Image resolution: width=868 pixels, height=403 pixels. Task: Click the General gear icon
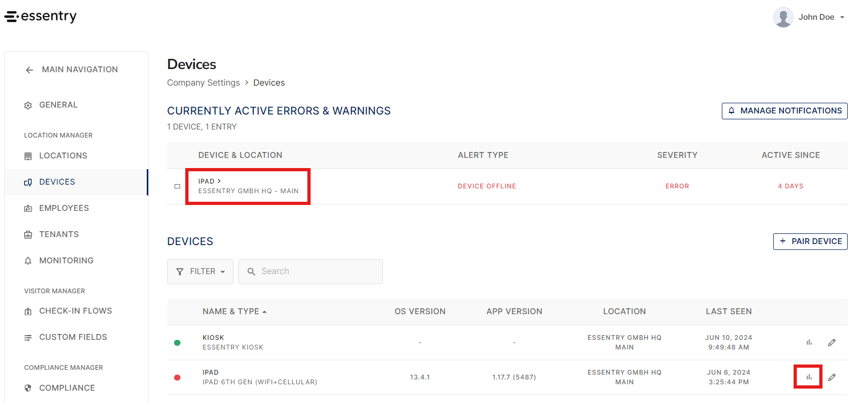tap(28, 105)
